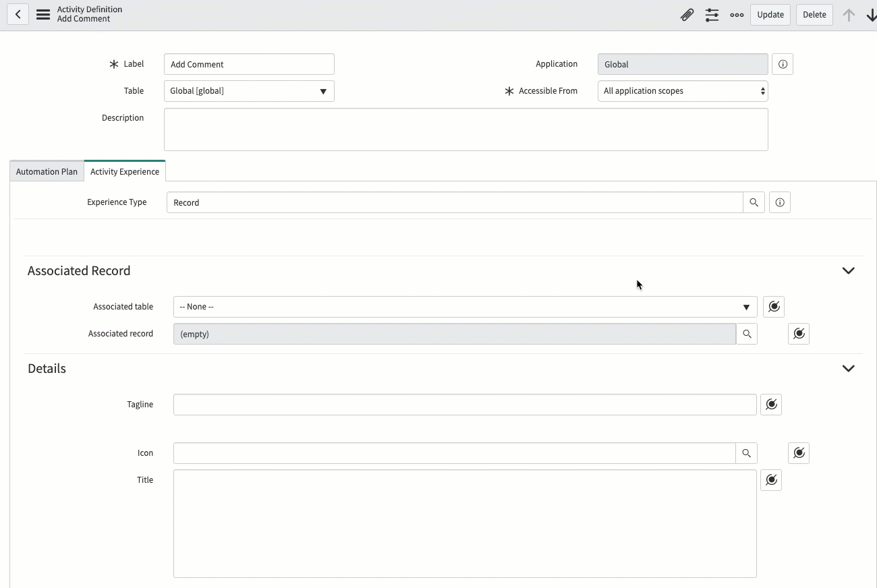877x588 pixels.
Task: Open data pill picker for Title
Action: coord(771,480)
